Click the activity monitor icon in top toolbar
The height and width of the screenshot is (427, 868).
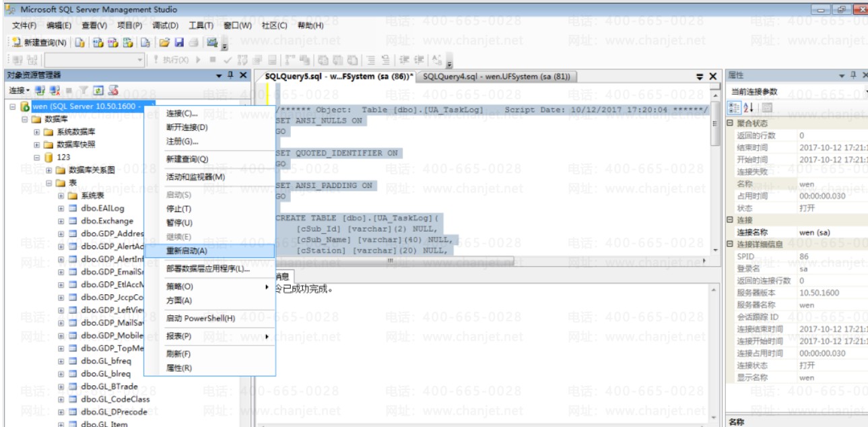(x=212, y=42)
